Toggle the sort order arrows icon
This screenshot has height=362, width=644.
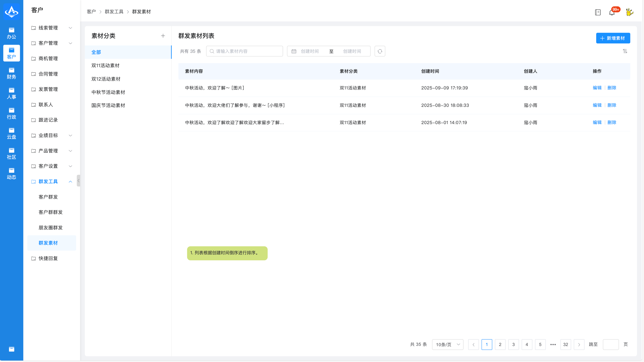point(625,51)
